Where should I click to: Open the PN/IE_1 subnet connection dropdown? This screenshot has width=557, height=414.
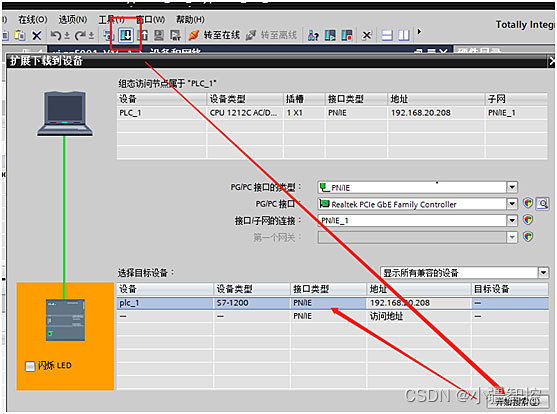[512, 220]
